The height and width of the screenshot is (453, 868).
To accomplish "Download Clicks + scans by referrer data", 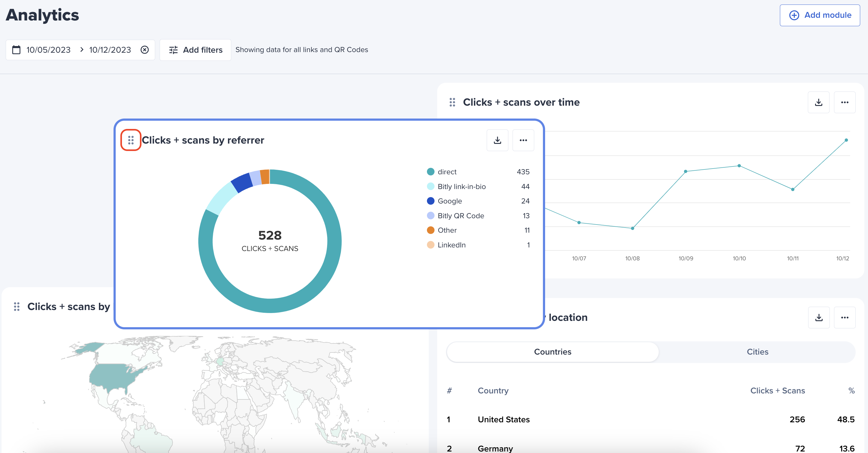I will (x=497, y=140).
